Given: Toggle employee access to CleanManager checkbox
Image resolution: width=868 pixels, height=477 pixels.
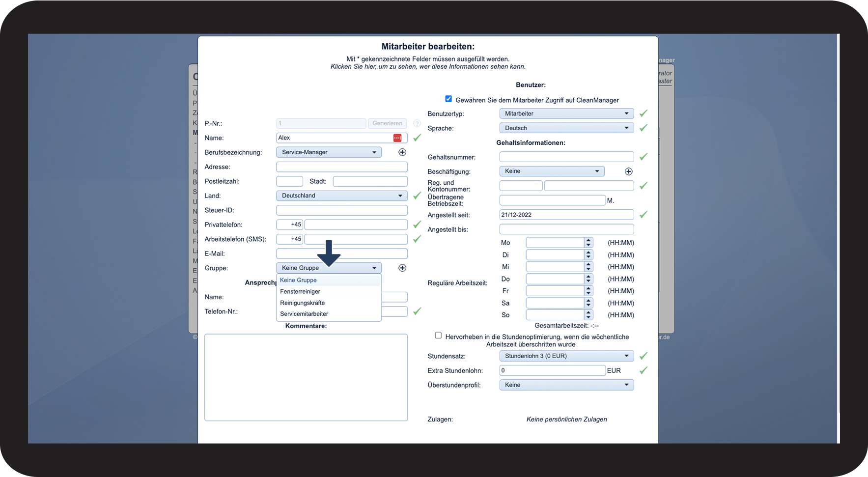Looking at the screenshot, I should point(448,99).
